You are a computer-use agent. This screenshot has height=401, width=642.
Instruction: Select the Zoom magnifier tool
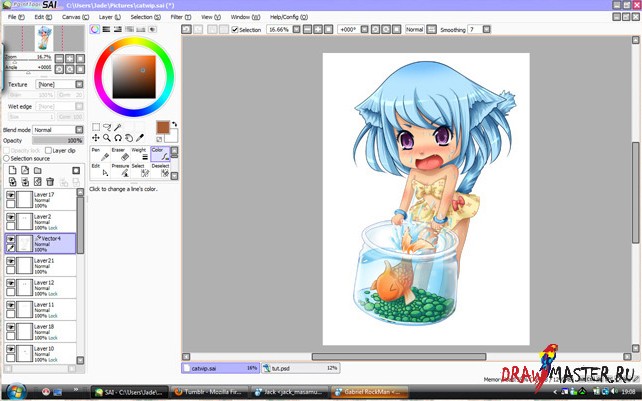click(107, 138)
